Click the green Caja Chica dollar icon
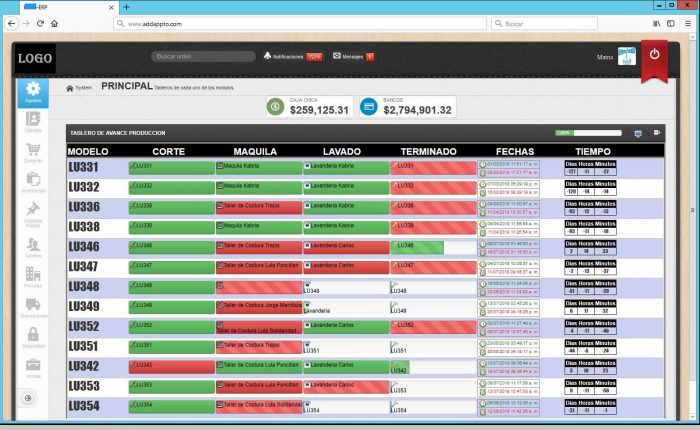The image size is (700, 430). [x=275, y=106]
